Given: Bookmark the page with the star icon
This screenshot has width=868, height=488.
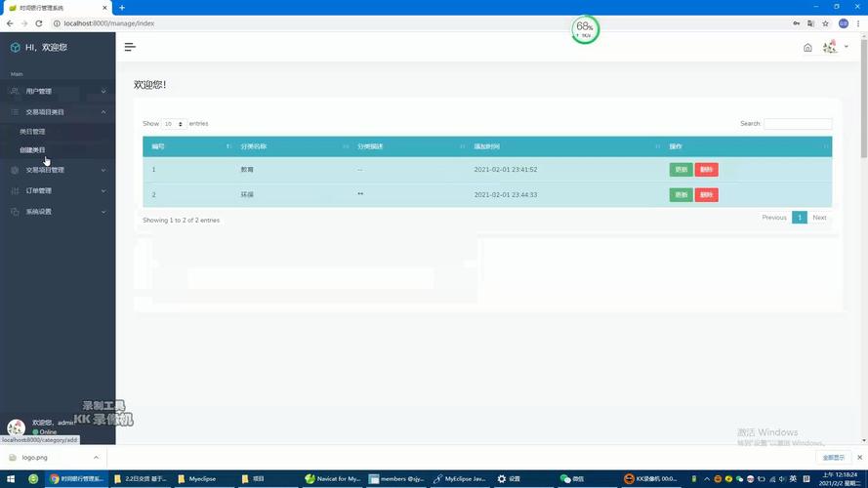Looking at the screenshot, I should [825, 23].
